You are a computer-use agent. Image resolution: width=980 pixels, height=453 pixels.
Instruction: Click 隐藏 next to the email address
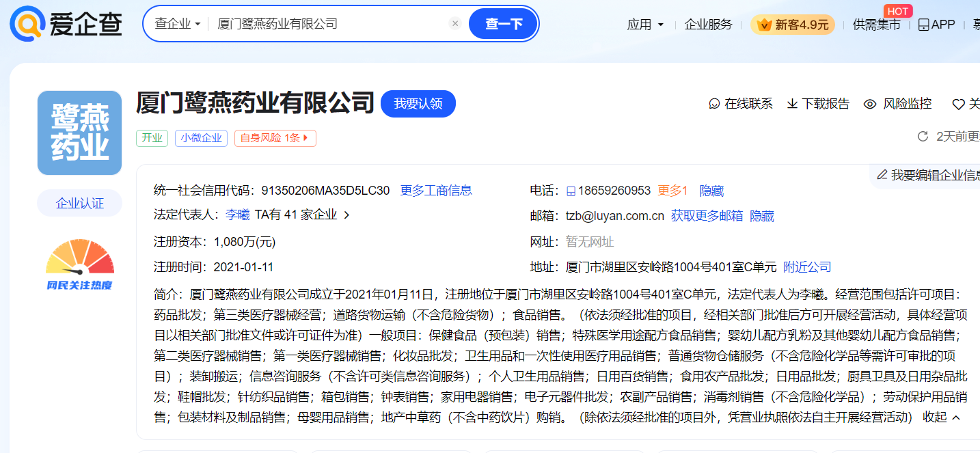(x=762, y=216)
